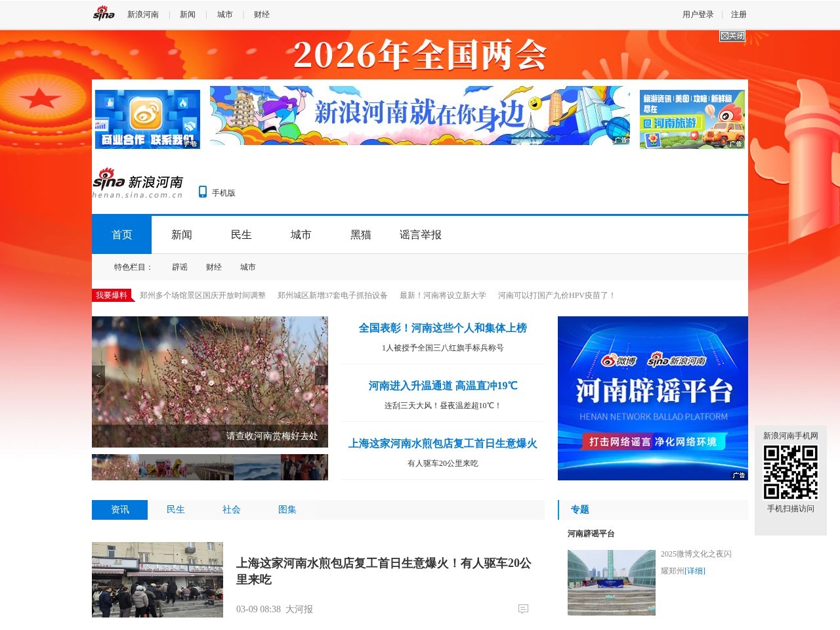Switch to the 图集 tab
The width and height of the screenshot is (840, 630).
(288, 509)
